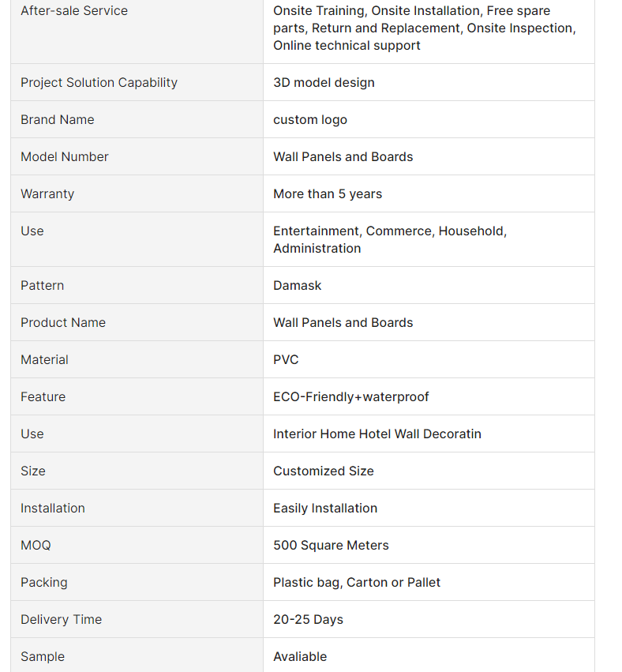Click the Model Number attribute label
Image resolution: width=622 pixels, height=672 pixels.
coord(64,156)
